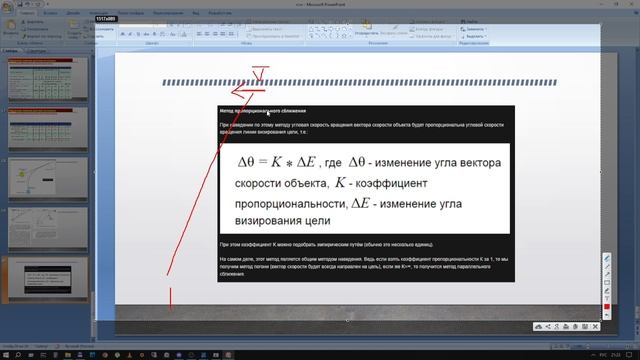Select the Lightshot marker highlighter tool

[x=607, y=291]
